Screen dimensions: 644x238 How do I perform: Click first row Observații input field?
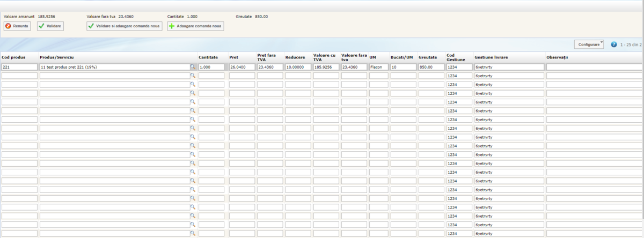pos(595,67)
